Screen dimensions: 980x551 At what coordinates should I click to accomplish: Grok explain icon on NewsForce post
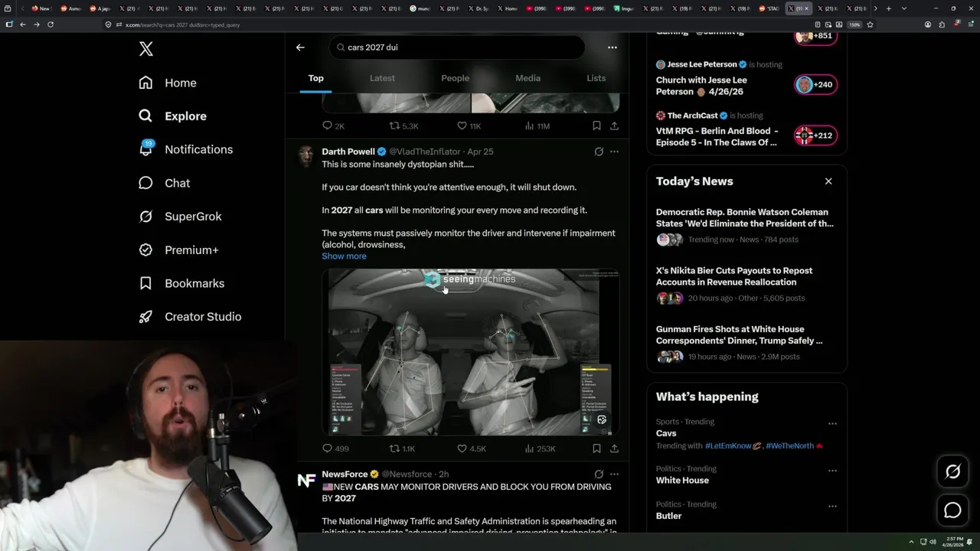pyautogui.click(x=599, y=474)
